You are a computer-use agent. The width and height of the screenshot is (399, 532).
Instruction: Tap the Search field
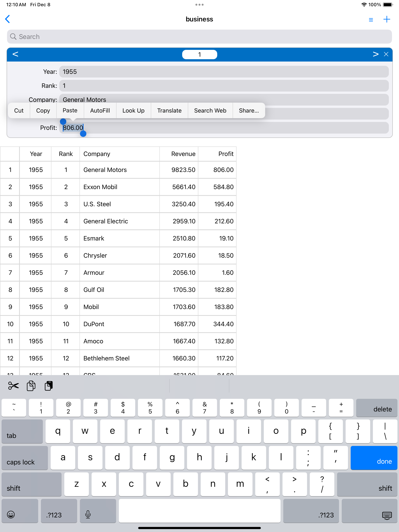click(x=199, y=37)
